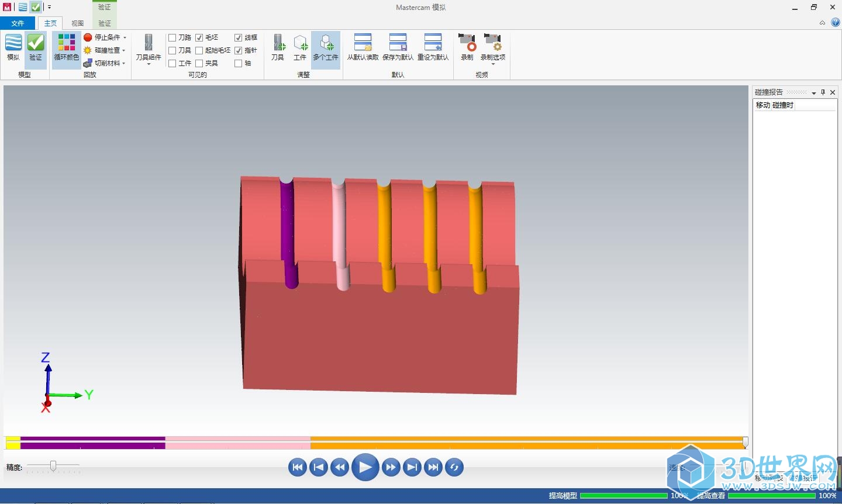This screenshot has height=504, width=842.
Task: Uncheck the 线框 wireframe checkbox
Action: pyautogui.click(x=239, y=37)
